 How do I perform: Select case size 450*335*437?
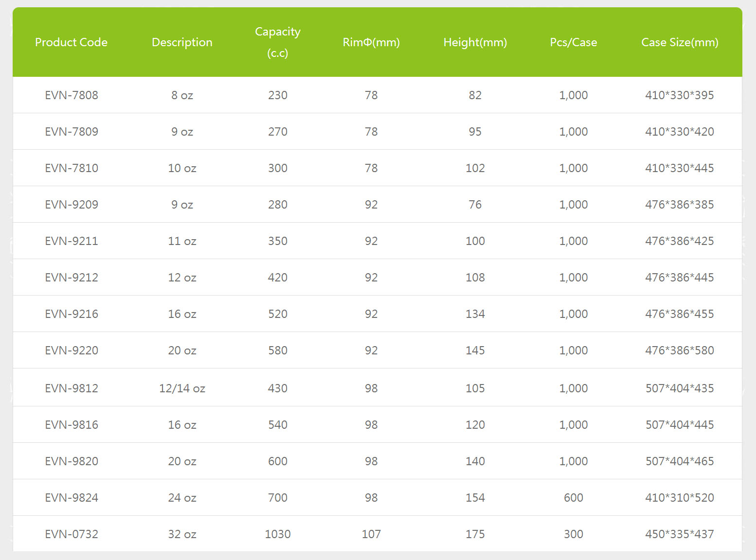point(679,534)
